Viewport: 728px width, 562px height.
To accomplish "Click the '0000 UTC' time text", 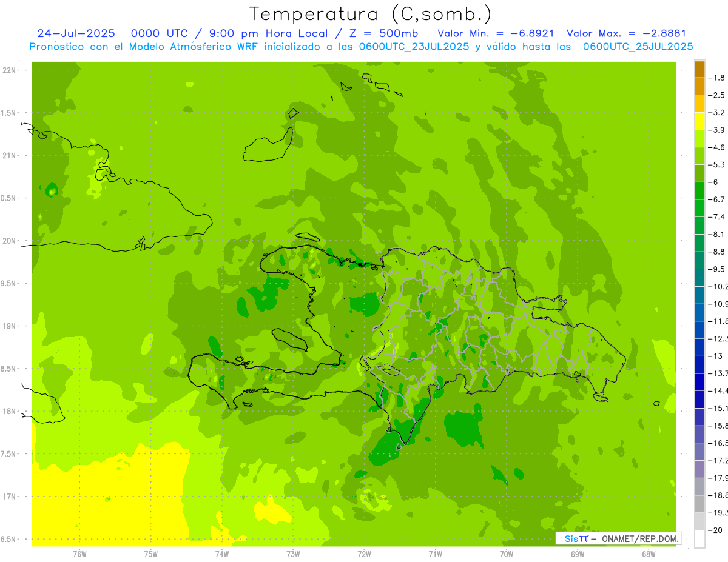I will click(x=161, y=33).
